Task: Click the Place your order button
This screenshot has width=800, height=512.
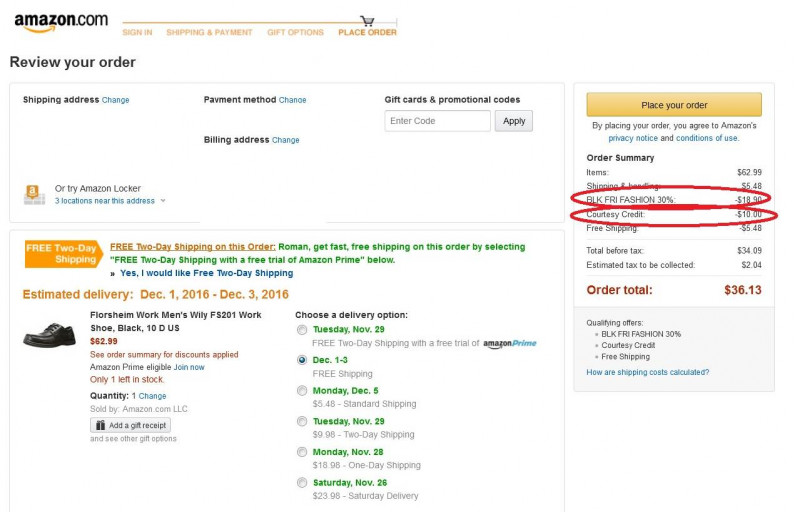Action: click(x=674, y=105)
